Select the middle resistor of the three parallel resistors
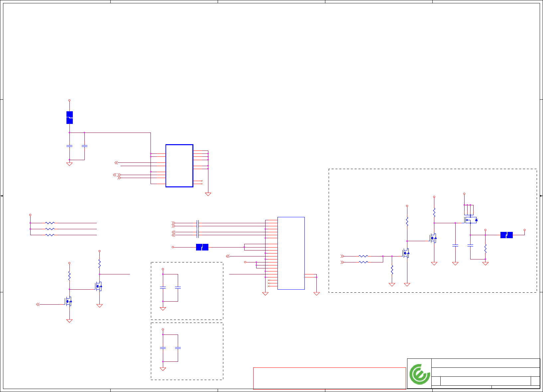 (50, 229)
